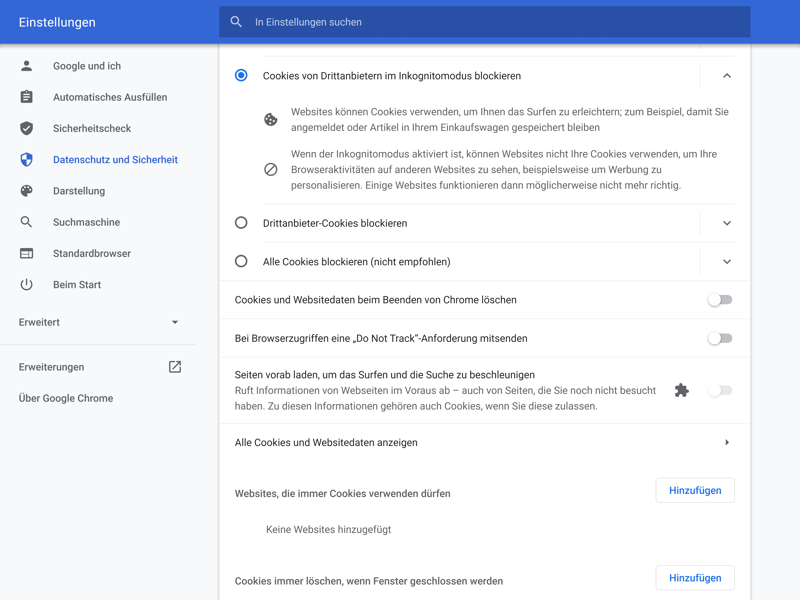Open Datenschutz und Sicherheit settings page
This screenshot has width=800, height=600.
click(x=115, y=160)
